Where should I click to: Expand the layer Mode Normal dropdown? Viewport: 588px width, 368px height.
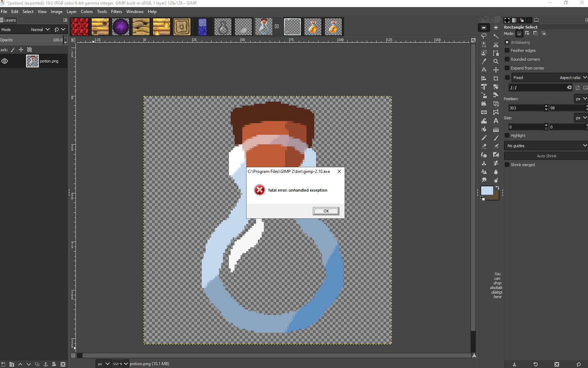pyautogui.click(x=40, y=30)
